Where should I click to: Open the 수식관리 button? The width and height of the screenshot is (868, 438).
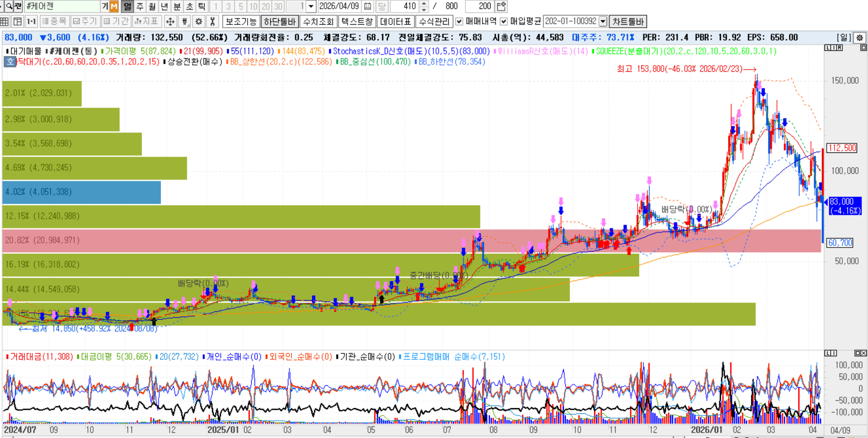(x=435, y=21)
